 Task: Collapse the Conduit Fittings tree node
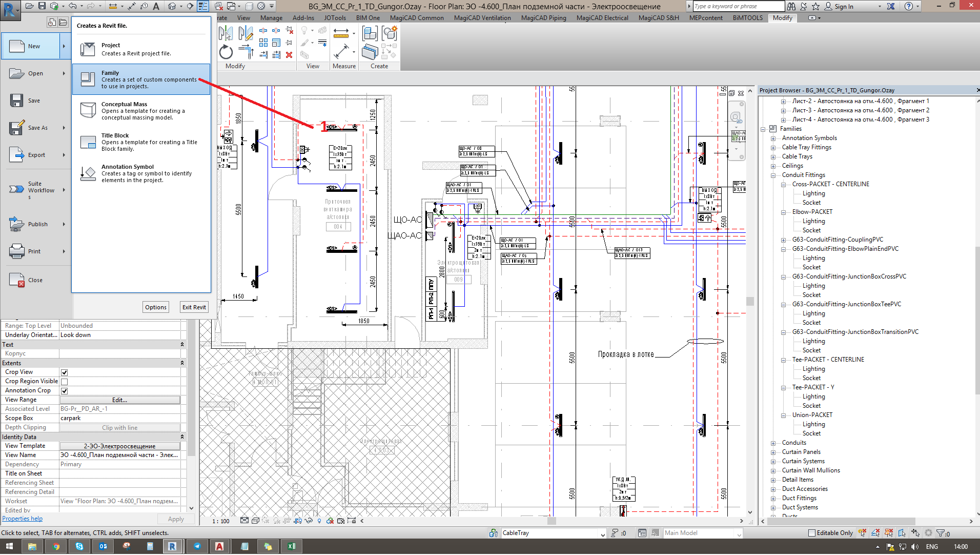pyautogui.click(x=772, y=175)
